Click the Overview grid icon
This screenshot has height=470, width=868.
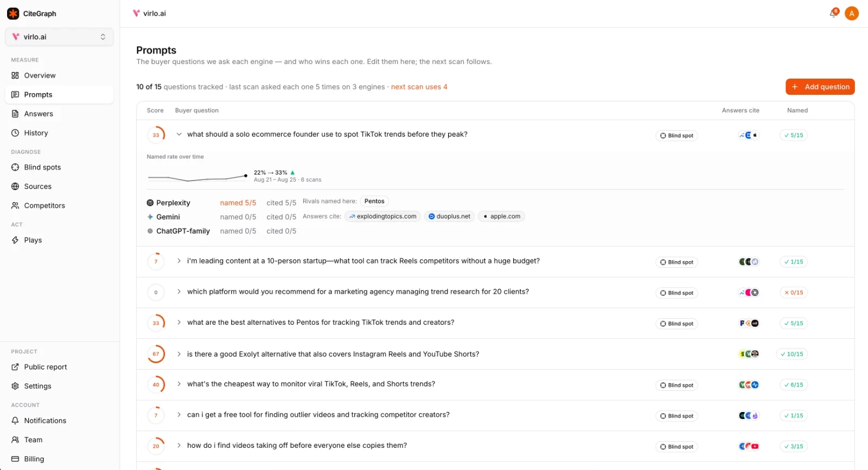[x=15, y=75]
